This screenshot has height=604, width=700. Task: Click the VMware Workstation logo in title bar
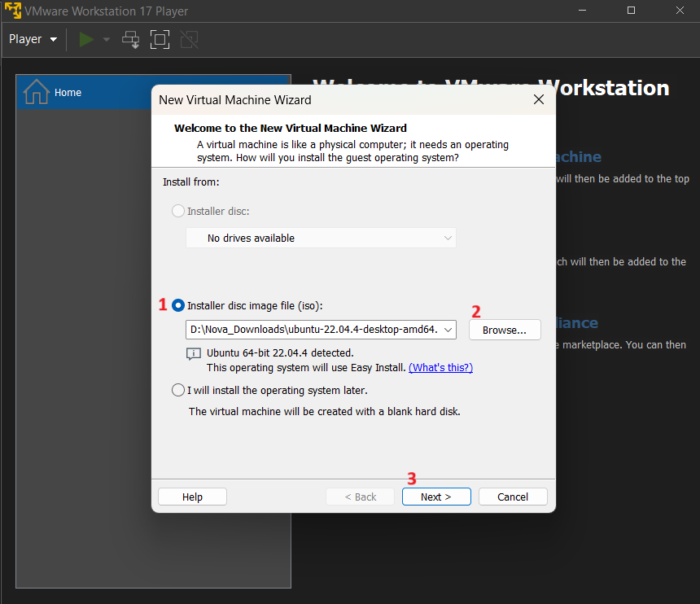[13, 11]
